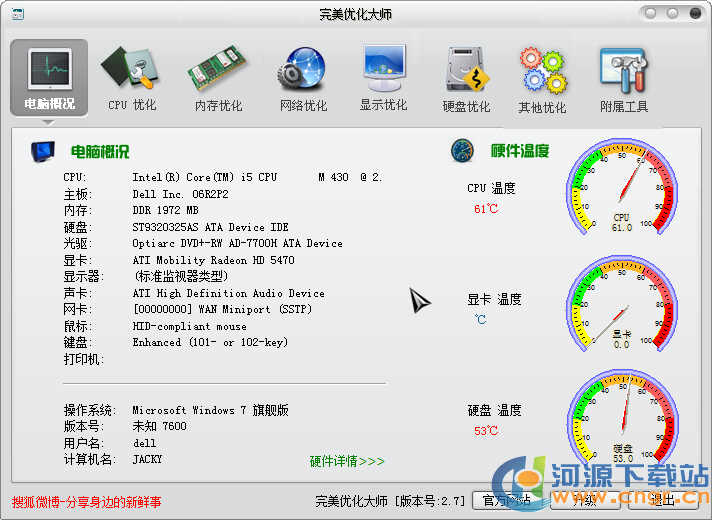Click the CPU 温度 61℃ reading
712x520 pixels.
486,209
